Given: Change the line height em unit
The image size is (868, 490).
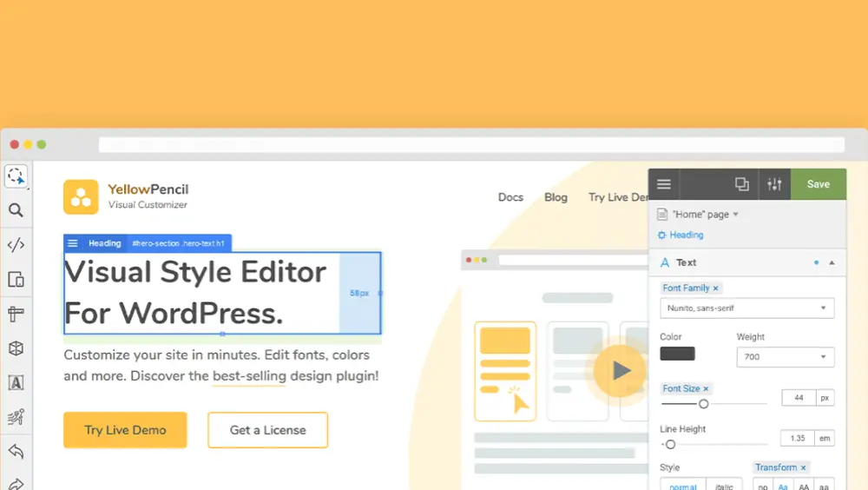Looking at the screenshot, I should coord(825,438).
